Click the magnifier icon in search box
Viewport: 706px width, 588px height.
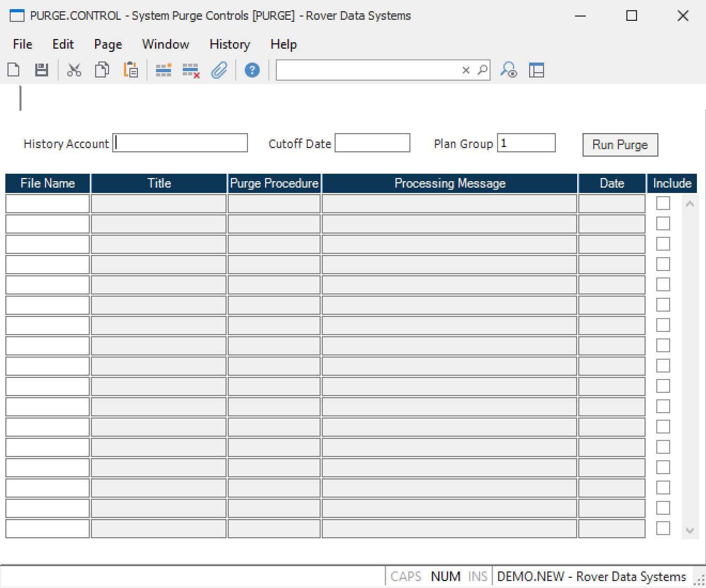483,70
